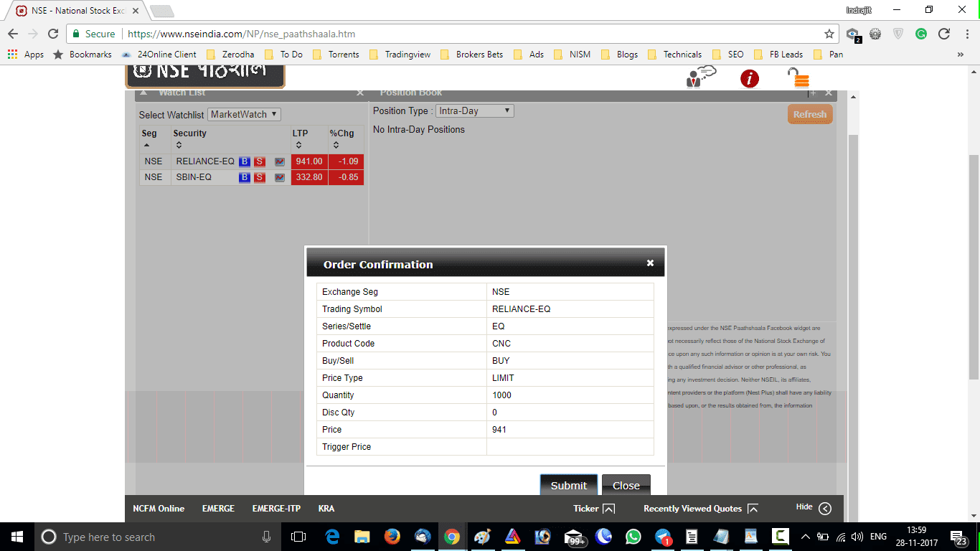Click the Type here to search box
Image resolution: width=980 pixels, height=551 pixels.
coord(158,537)
